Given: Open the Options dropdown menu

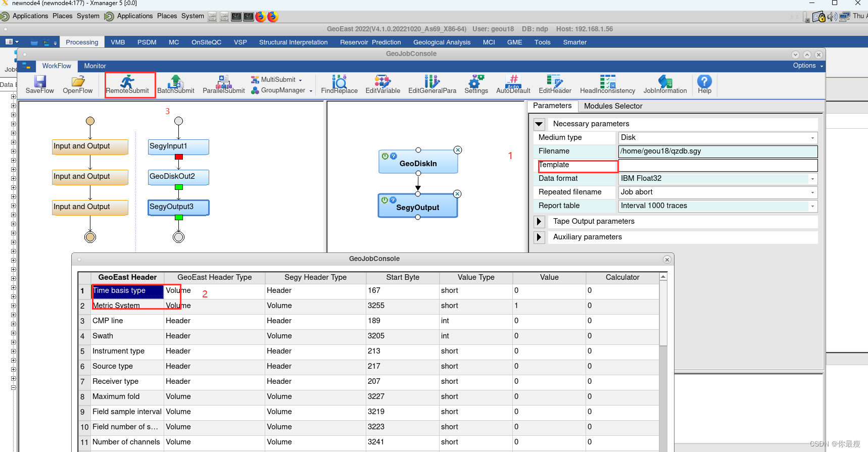Looking at the screenshot, I should tap(808, 66).
